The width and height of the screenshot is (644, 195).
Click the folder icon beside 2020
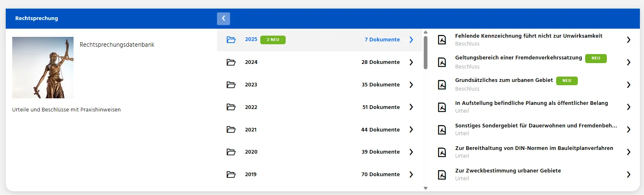tap(231, 152)
